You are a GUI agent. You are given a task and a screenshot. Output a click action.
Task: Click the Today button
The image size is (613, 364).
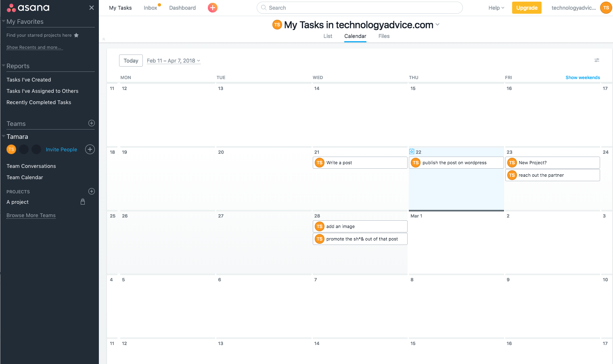131,61
